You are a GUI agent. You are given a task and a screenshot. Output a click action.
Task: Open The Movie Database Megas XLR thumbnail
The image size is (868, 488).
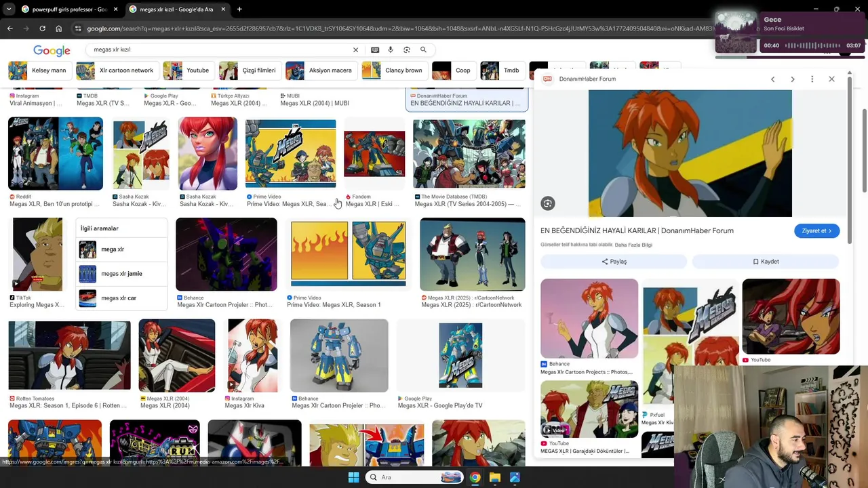469,154
